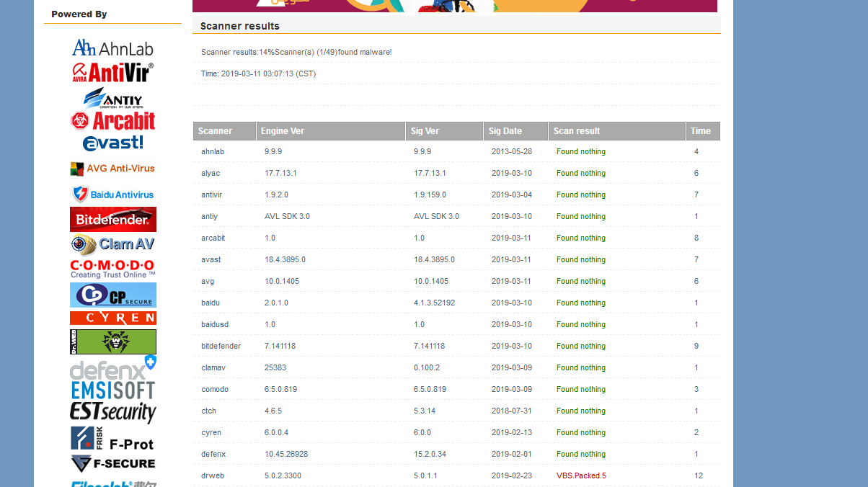Click the top banner image
Viewport: 868px width, 487px height.
pyautogui.click(x=455, y=6)
